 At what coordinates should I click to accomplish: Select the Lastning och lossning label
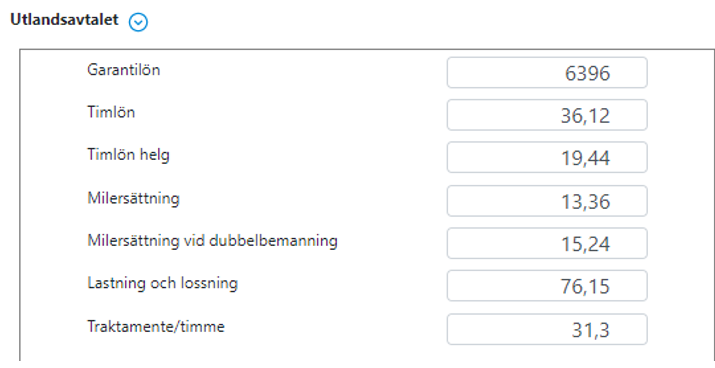click(x=162, y=284)
